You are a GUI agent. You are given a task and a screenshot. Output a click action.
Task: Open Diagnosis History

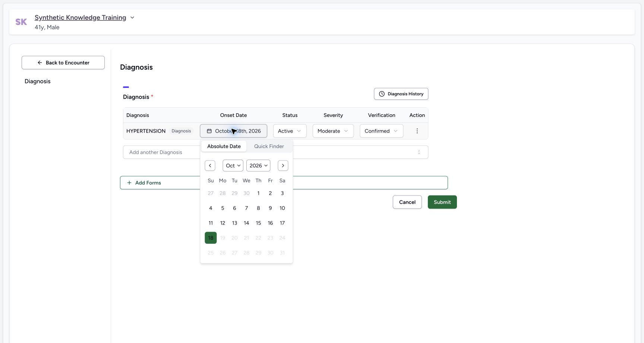401,94
